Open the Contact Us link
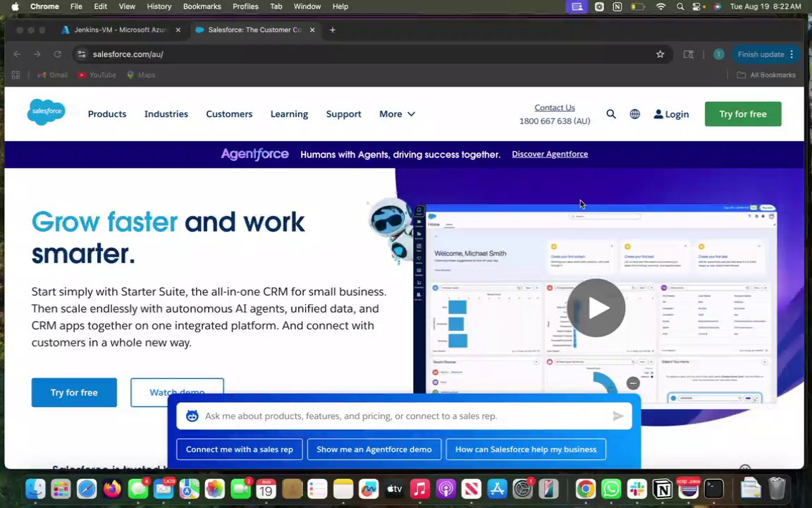The height and width of the screenshot is (508, 812). [555, 108]
